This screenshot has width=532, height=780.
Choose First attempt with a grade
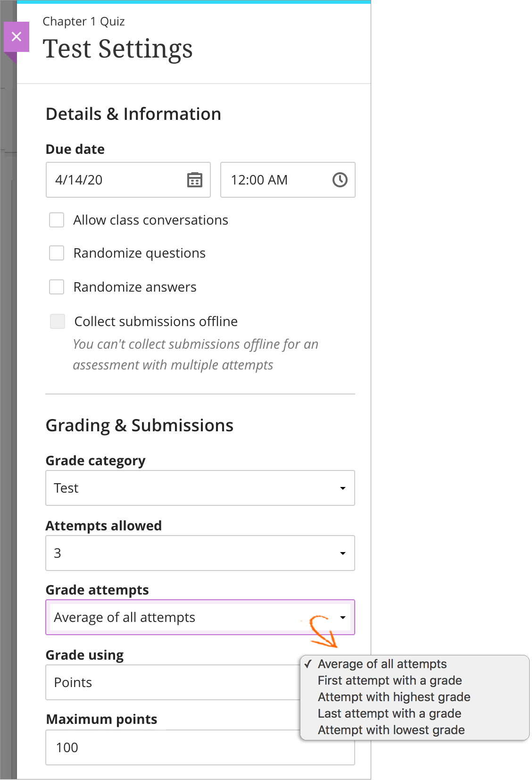pos(390,680)
